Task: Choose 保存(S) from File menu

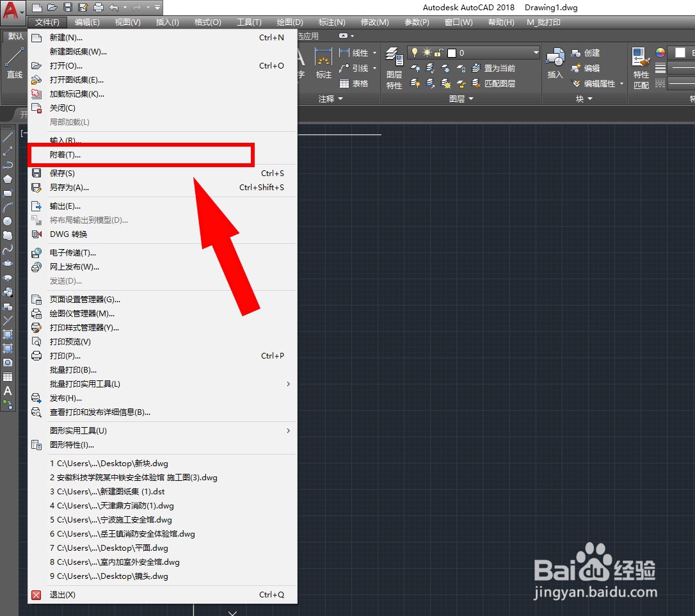Action: point(163,174)
